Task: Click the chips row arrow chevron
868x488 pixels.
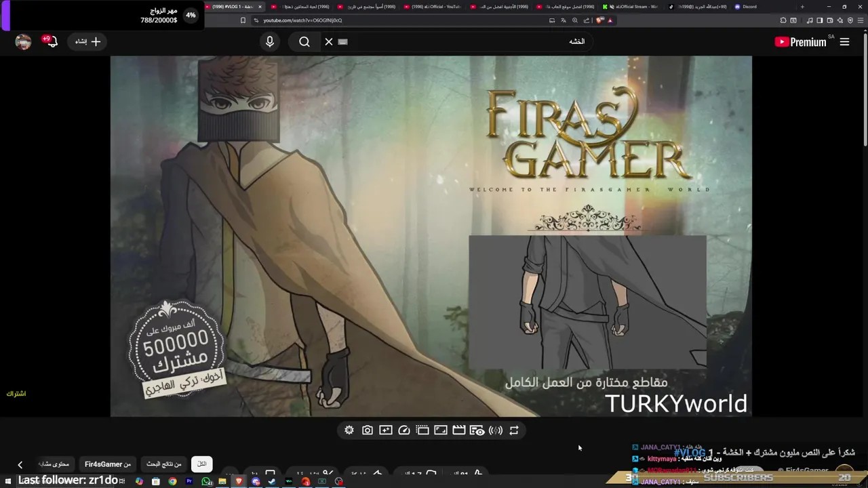Action: click(20, 464)
